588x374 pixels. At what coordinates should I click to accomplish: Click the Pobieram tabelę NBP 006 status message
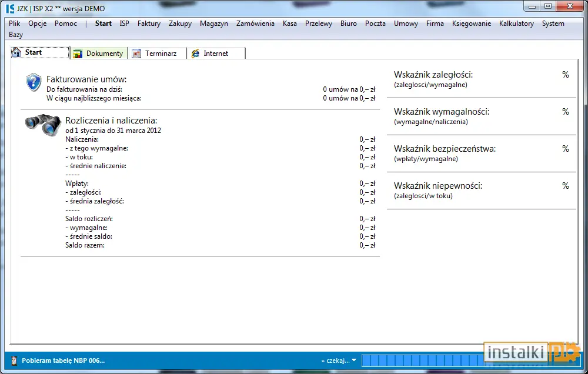[64, 360]
